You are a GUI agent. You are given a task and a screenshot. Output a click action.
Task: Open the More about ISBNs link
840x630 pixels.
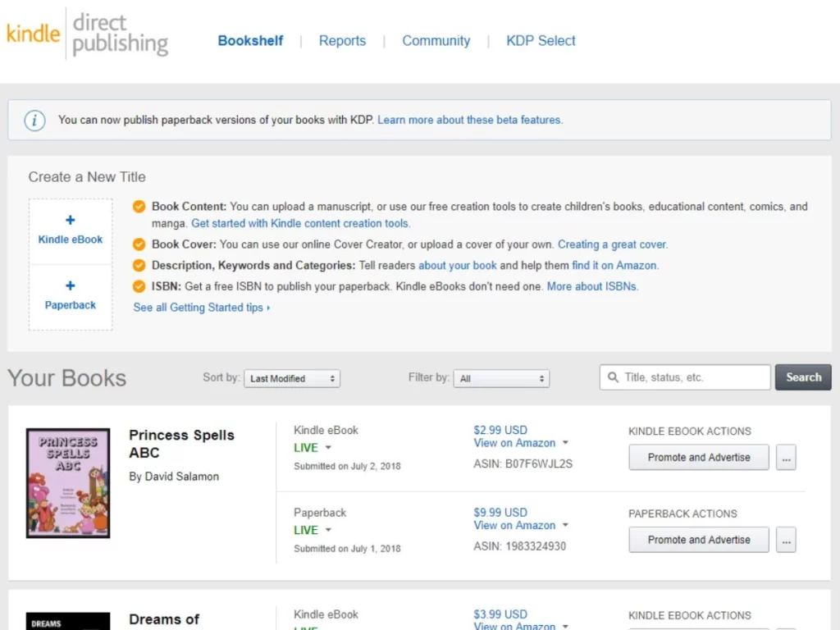[592, 286]
